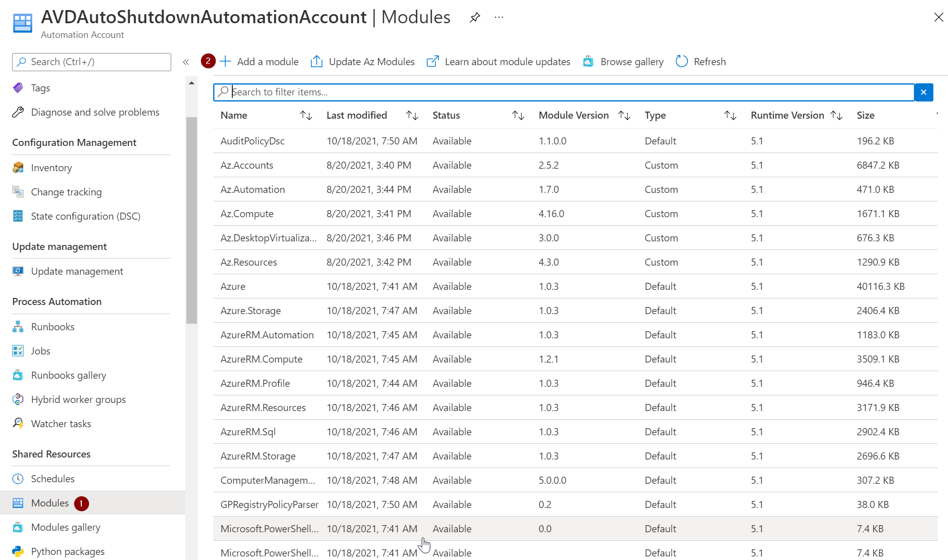The height and width of the screenshot is (560, 948).
Task: Sort by Status column arrows
Action: point(518,116)
